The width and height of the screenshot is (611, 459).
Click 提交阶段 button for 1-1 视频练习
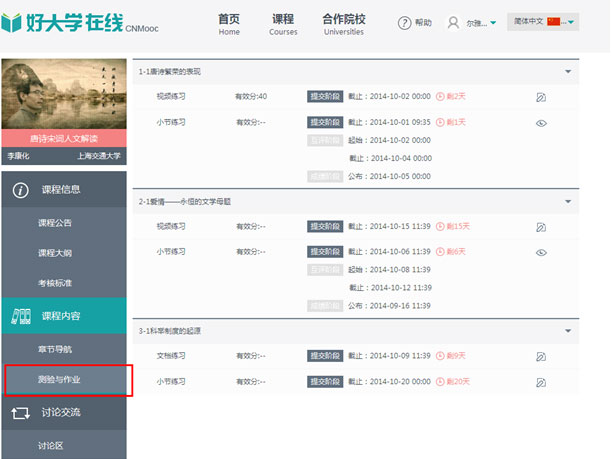324,97
